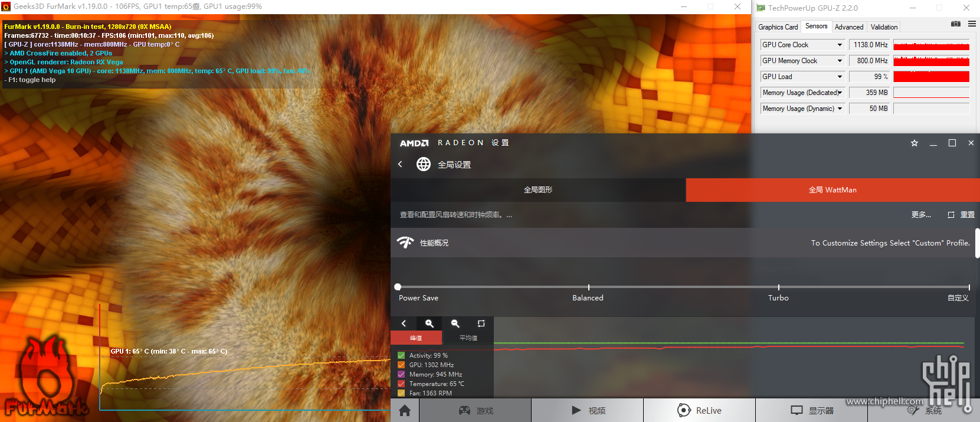The width and height of the screenshot is (980, 422).
Task: Click the AMD logo in Radeon Settings
Action: [414, 143]
